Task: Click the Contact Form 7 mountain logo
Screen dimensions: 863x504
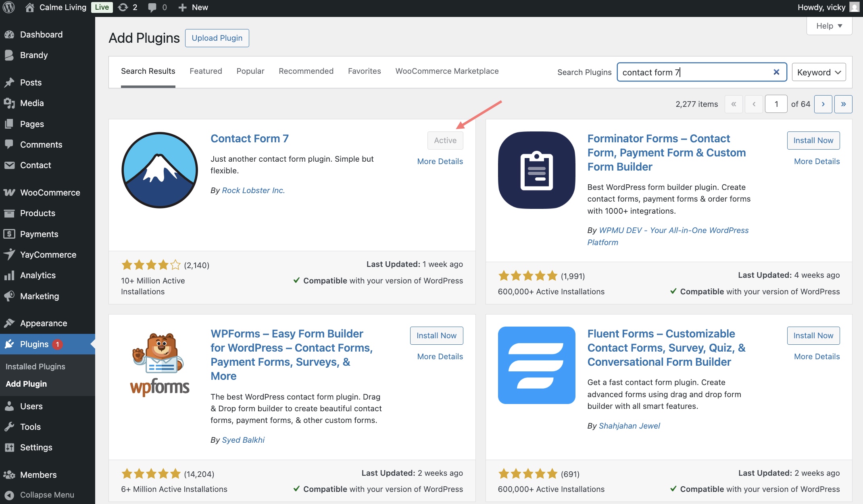Action: (x=160, y=170)
